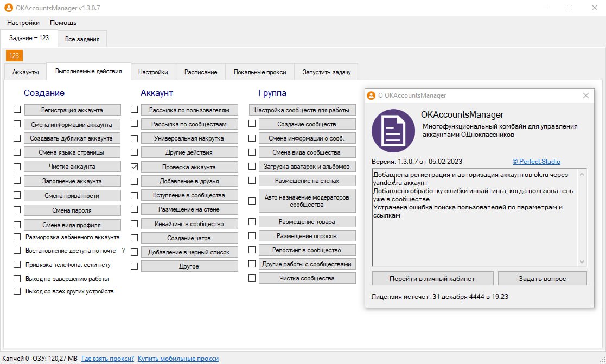Image resolution: width=606 pixels, height=364 pixels.
Task: Select the Задание – 123 tab
Action: [29, 38]
